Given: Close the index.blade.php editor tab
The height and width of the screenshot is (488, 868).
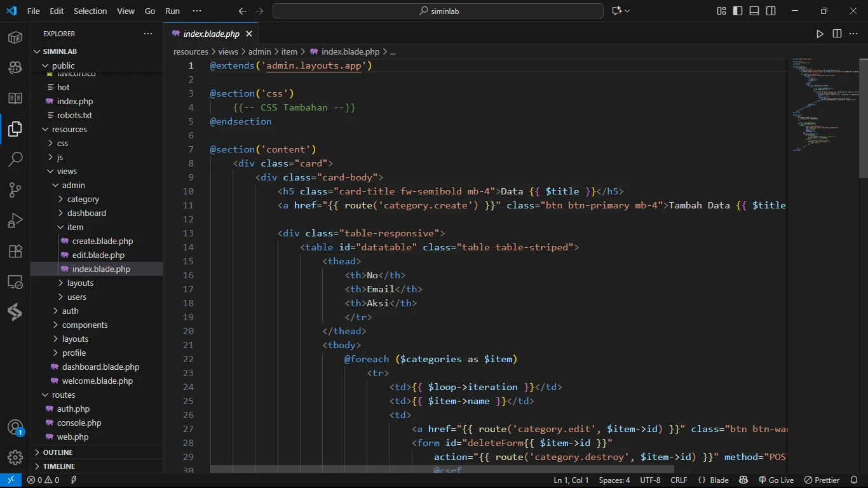Looking at the screenshot, I should (x=249, y=34).
